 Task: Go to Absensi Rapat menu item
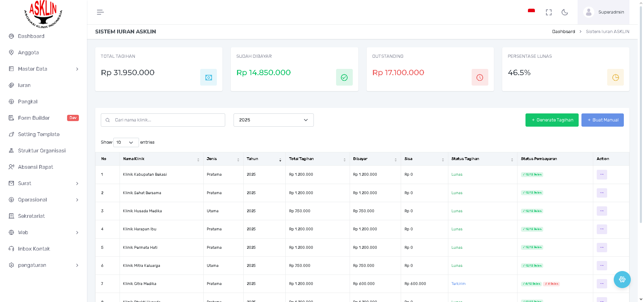coord(35,167)
